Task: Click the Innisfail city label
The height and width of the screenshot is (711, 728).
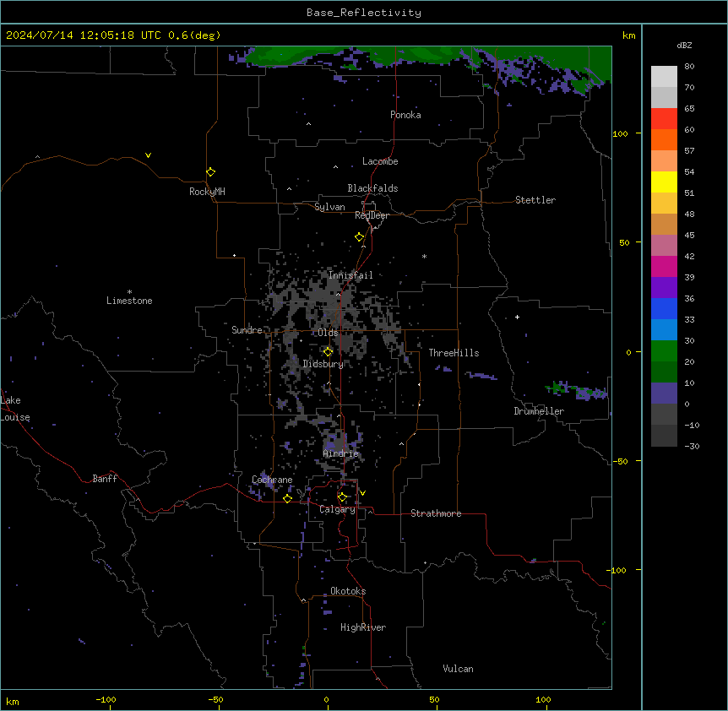Action: coord(350,275)
